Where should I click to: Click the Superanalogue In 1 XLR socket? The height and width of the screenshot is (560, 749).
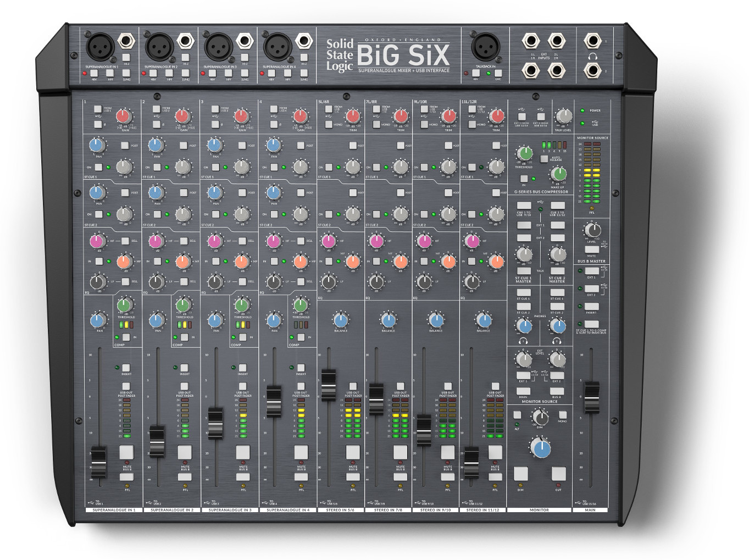pos(100,46)
